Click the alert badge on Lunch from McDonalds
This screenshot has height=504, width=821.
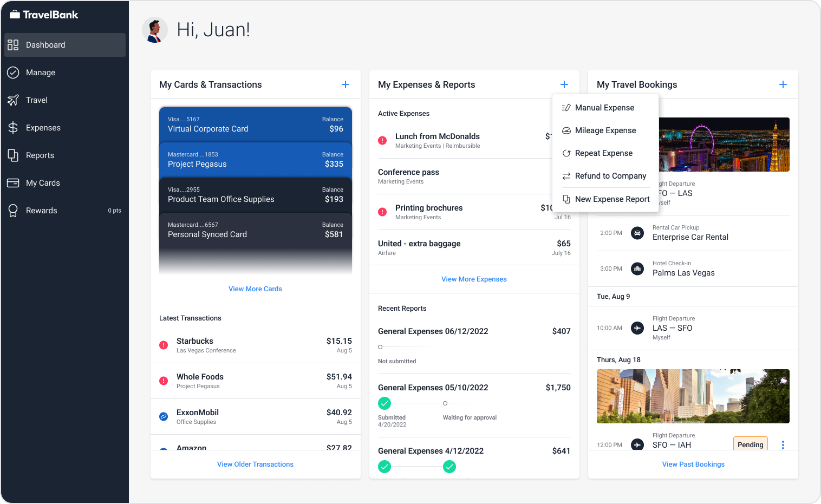click(x=382, y=140)
